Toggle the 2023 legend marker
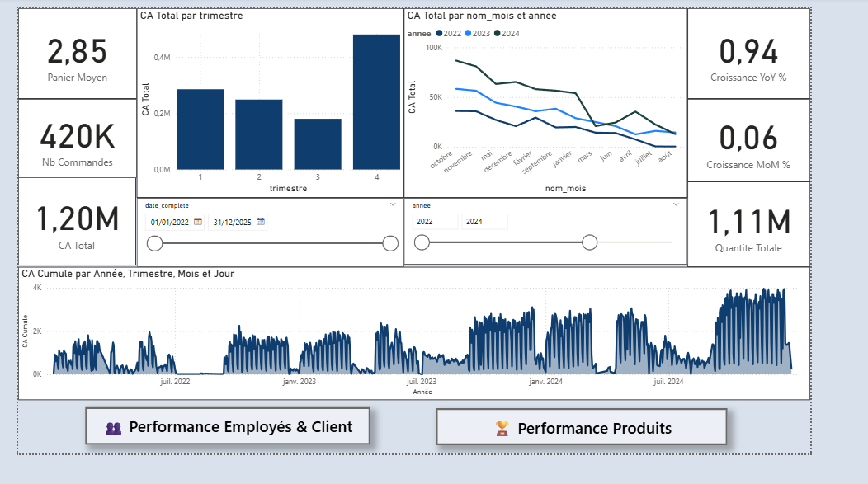The width and height of the screenshot is (868, 484). tap(469, 33)
